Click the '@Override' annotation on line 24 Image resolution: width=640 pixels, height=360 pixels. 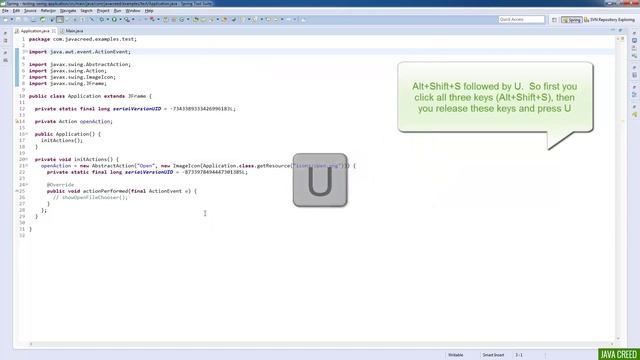(60, 184)
